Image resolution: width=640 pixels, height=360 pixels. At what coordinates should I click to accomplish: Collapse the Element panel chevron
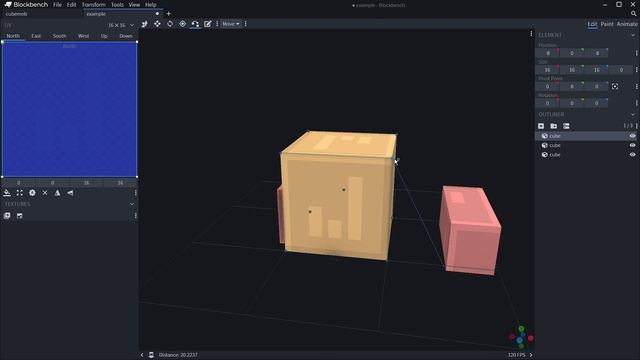click(x=633, y=35)
